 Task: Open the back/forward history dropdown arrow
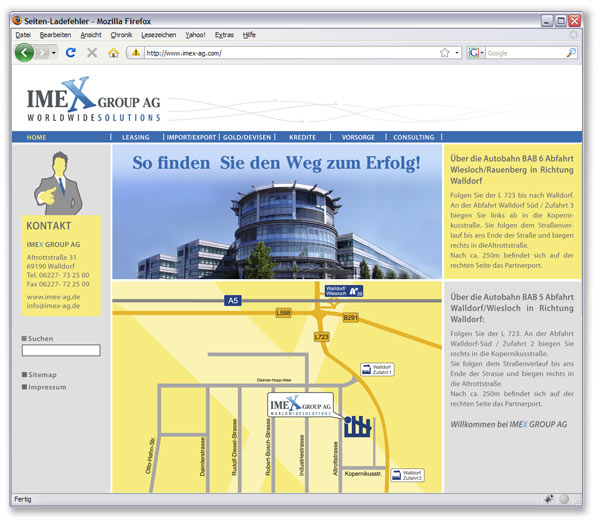tap(54, 53)
